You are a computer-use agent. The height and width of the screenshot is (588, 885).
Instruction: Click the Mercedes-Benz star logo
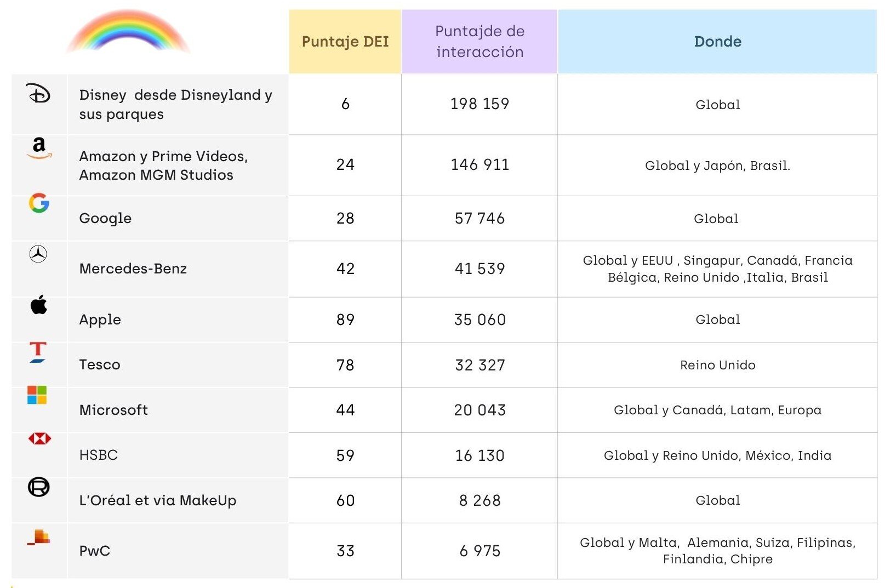(38, 254)
